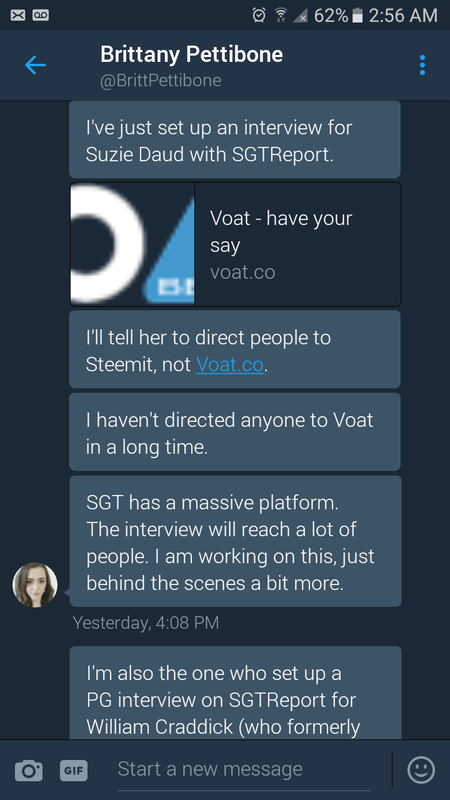Open Brittany Pettibone's profile avatar
Viewport: 450px width, 800px height.
tap(35, 585)
